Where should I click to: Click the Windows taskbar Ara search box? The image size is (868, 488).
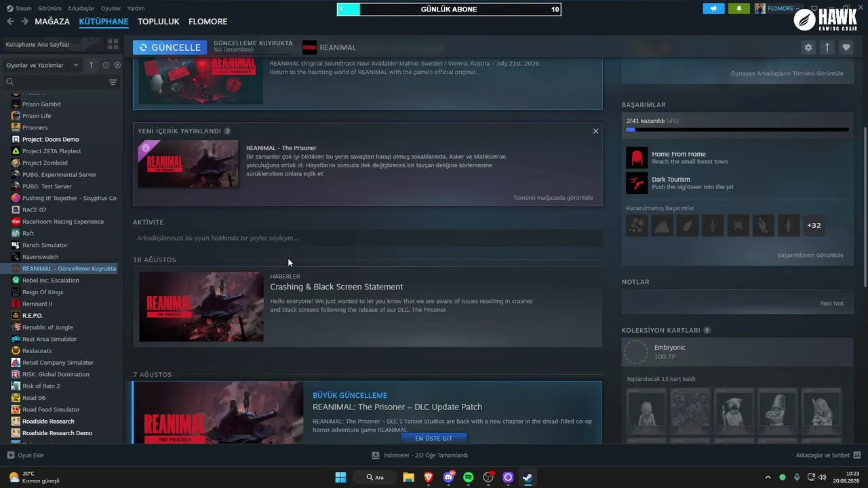[x=374, y=477]
